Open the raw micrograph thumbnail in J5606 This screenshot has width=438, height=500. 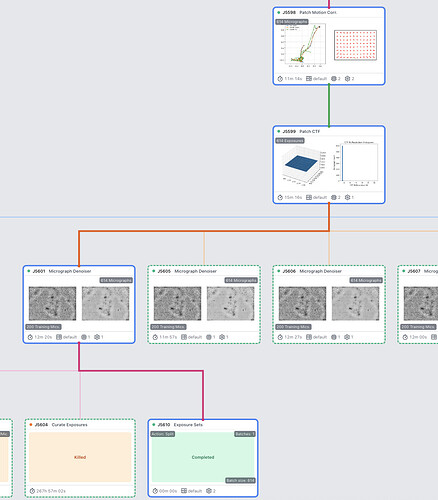tap(302, 304)
